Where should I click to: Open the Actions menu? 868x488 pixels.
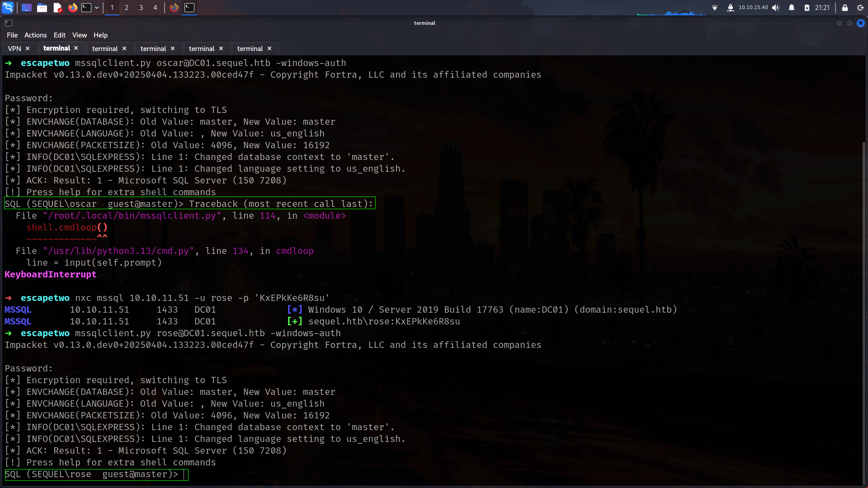36,35
